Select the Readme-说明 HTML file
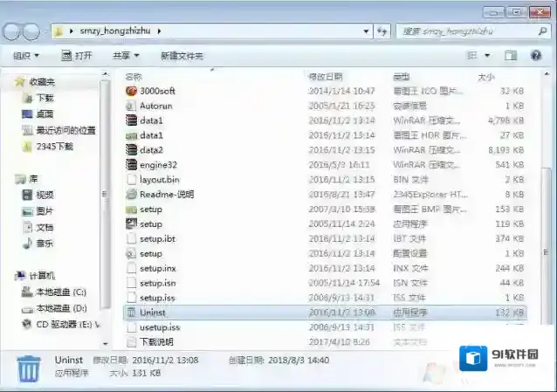 point(166,195)
